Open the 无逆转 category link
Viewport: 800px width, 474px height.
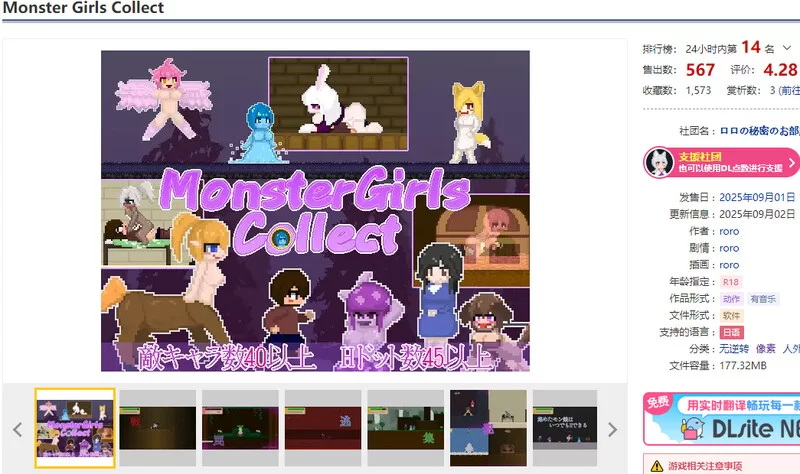point(734,349)
